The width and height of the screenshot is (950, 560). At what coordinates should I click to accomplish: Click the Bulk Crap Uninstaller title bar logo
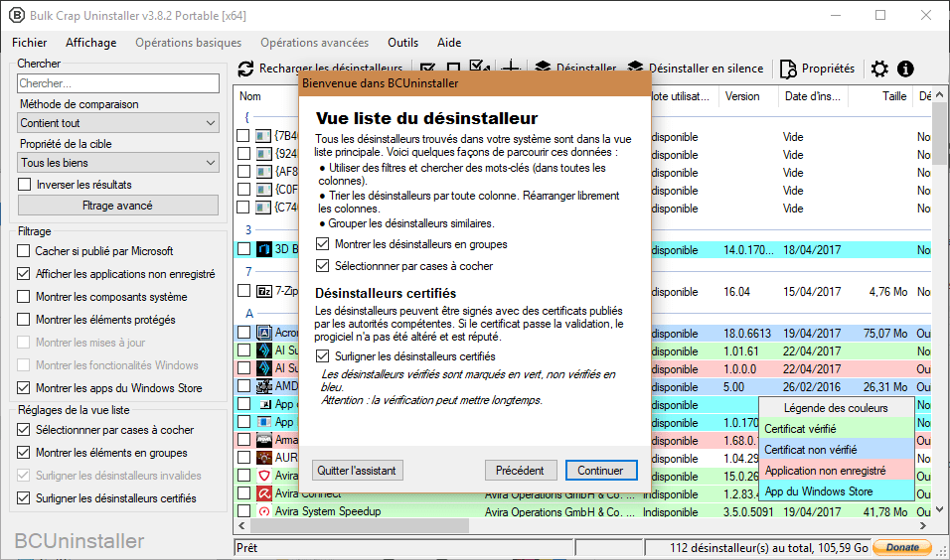click(17, 15)
